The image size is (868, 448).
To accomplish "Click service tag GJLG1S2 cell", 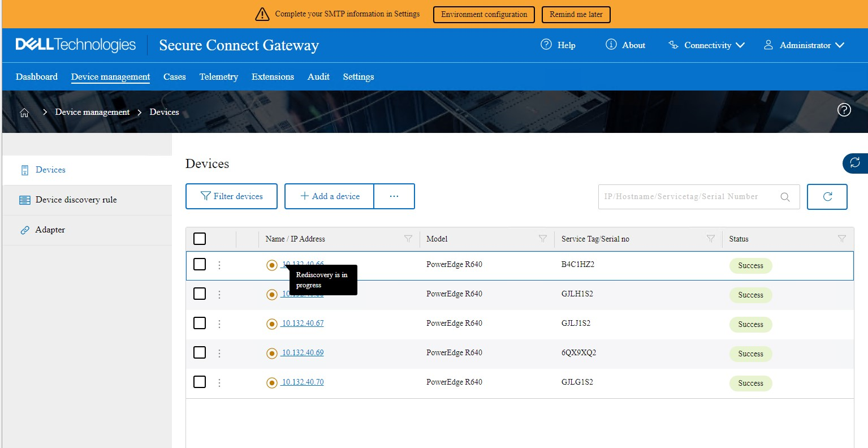I will pos(577,382).
